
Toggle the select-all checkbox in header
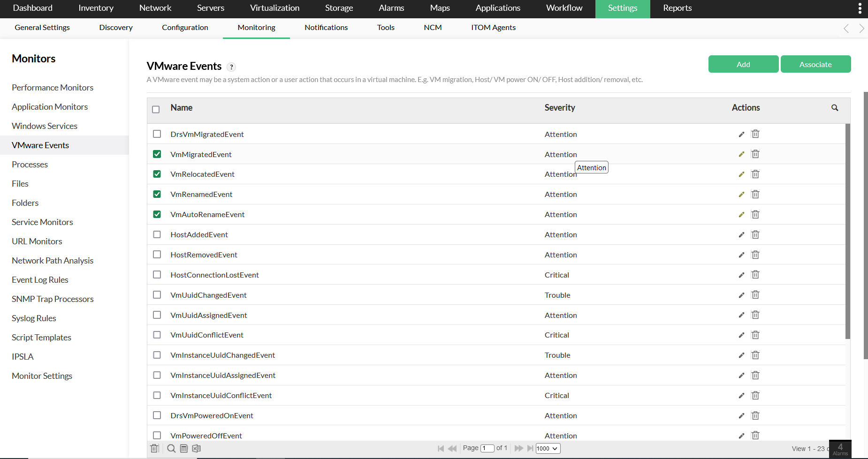tap(156, 110)
